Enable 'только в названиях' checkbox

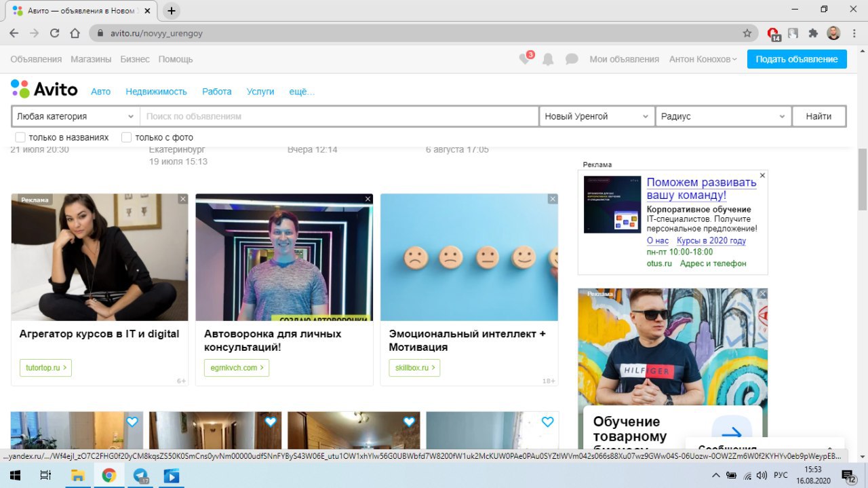(x=20, y=137)
